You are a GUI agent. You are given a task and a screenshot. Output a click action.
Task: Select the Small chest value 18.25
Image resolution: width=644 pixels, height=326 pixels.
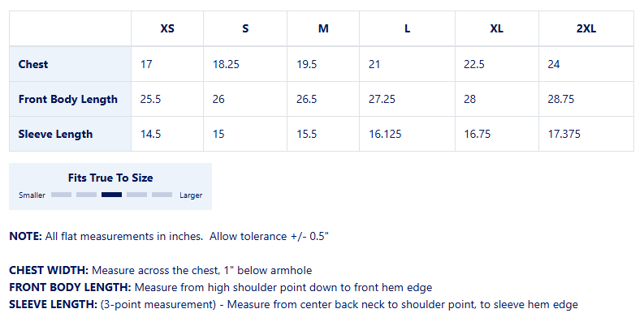pyautogui.click(x=226, y=64)
